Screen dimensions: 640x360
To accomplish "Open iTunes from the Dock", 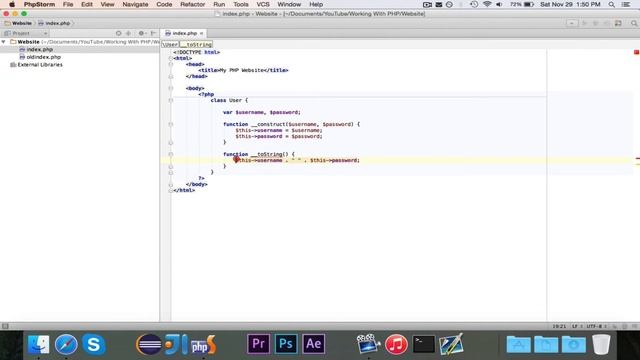I will (x=396, y=344).
